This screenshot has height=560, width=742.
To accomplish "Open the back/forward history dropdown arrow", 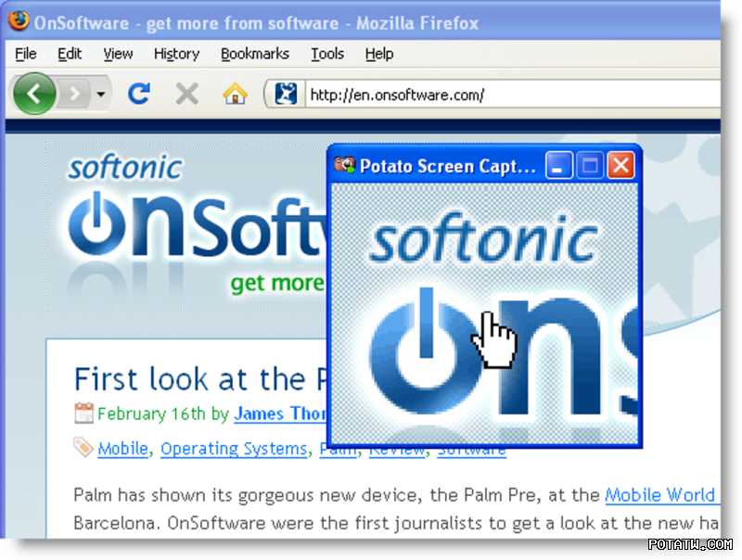I will pyautogui.click(x=100, y=95).
